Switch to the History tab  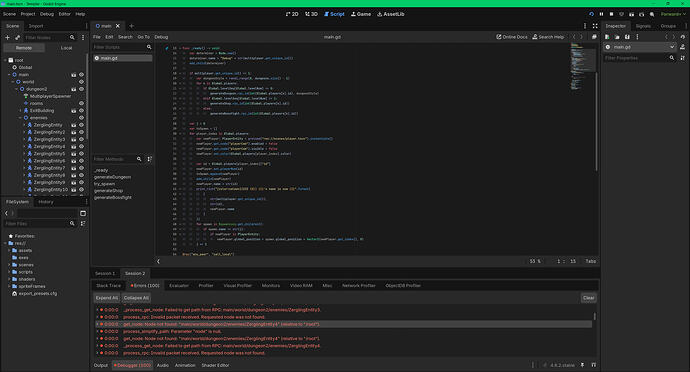click(x=46, y=202)
